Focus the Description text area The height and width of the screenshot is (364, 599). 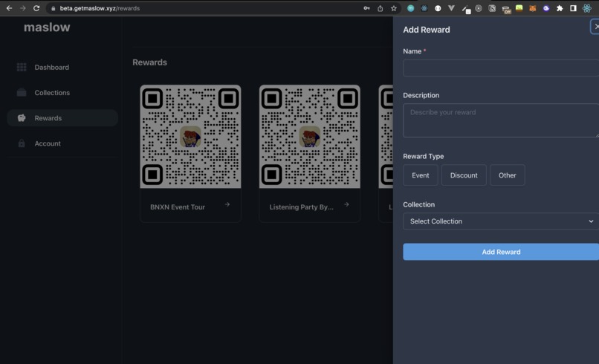coord(501,120)
